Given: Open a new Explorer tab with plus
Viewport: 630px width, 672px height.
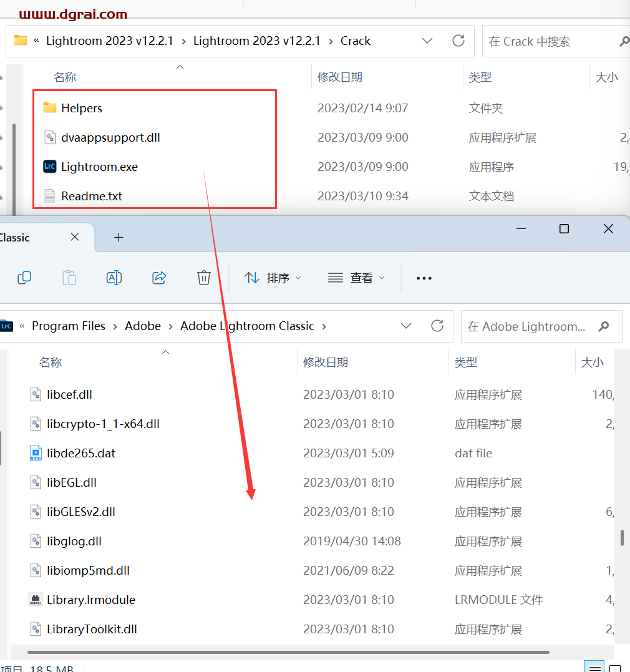Looking at the screenshot, I should (x=119, y=237).
